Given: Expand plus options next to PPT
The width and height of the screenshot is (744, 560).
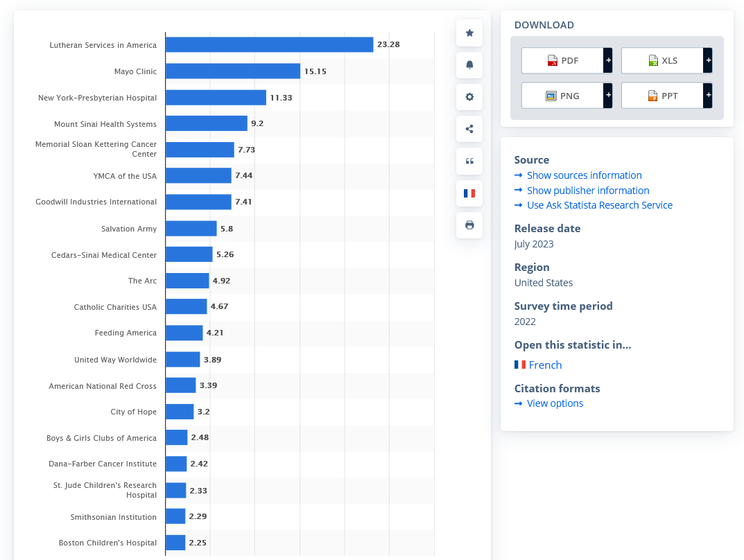Looking at the screenshot, I should click(x=708, y=96).
